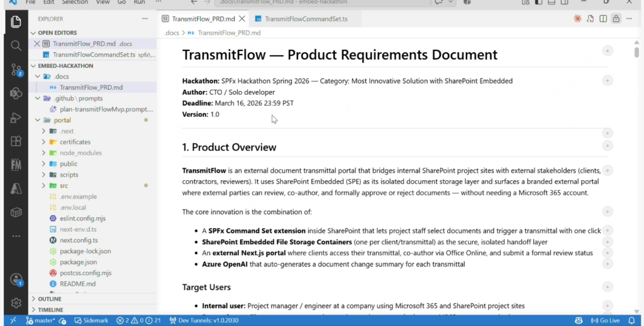Image resolution: width=644 pixels, height=326 pixels.
Task: Open the Search view
Action: pyautogui.click(x=16, y=45)
